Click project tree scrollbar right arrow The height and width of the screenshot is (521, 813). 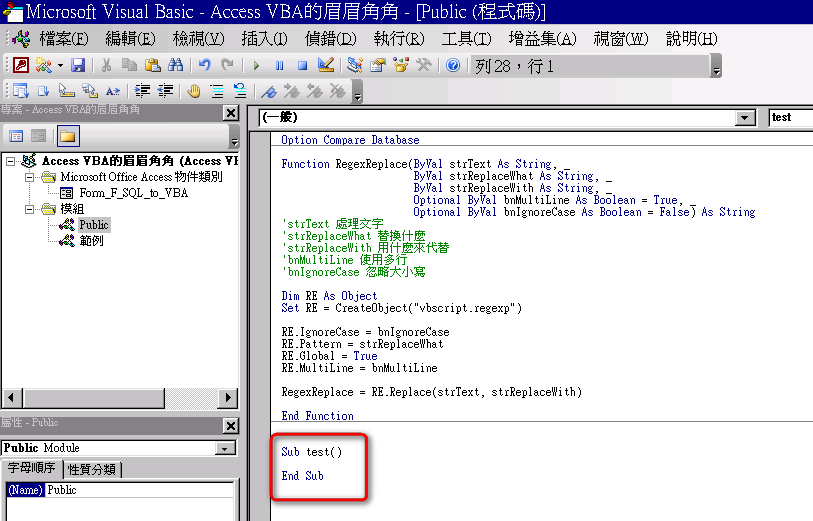[227, 398]
